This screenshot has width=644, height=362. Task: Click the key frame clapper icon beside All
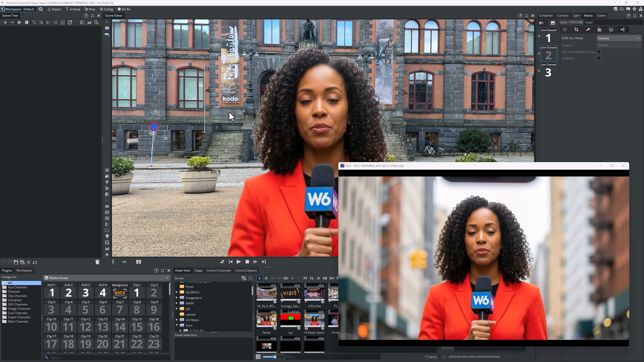(x=138, y=262)
